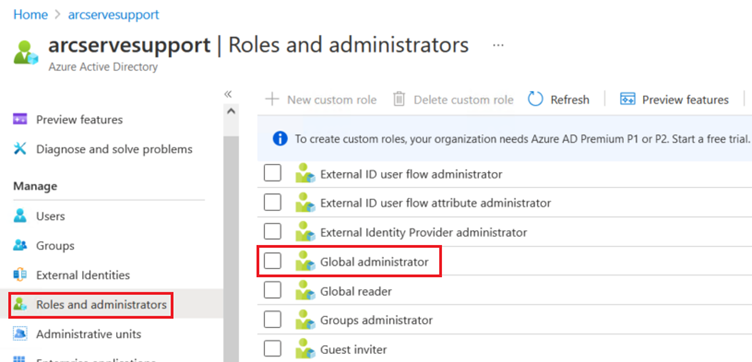Open Users from the sidebar icon

coord(20,216)
